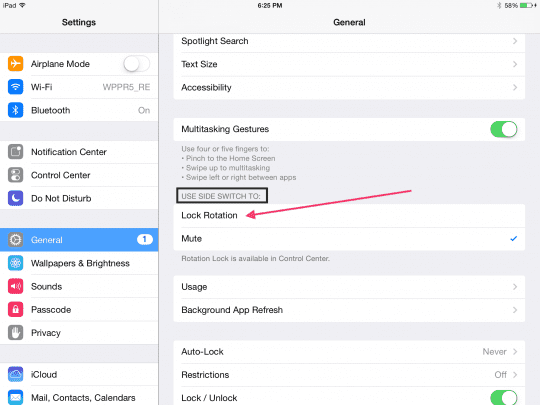Open Wallpapers & Brightness section

tap(79, 263)
